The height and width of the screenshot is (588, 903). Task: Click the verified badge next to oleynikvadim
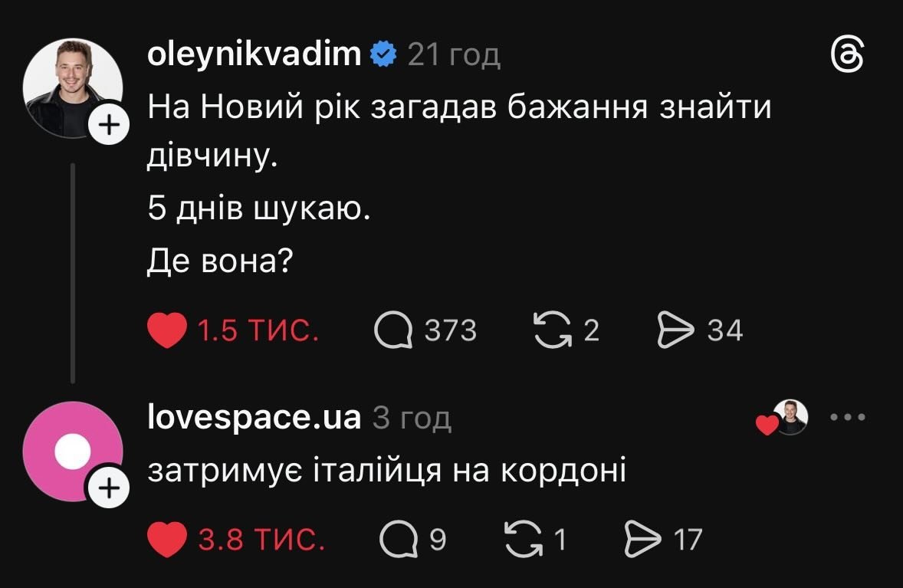[383, 54]
